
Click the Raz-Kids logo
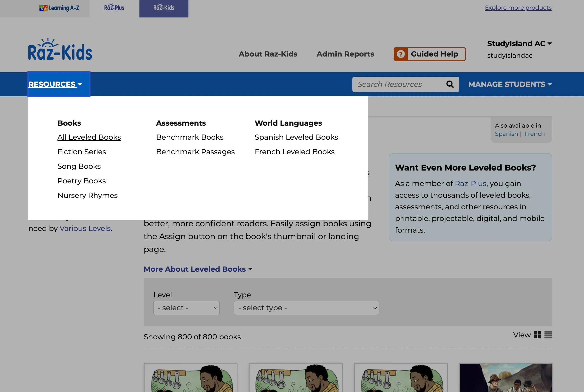tap(60, 49)
